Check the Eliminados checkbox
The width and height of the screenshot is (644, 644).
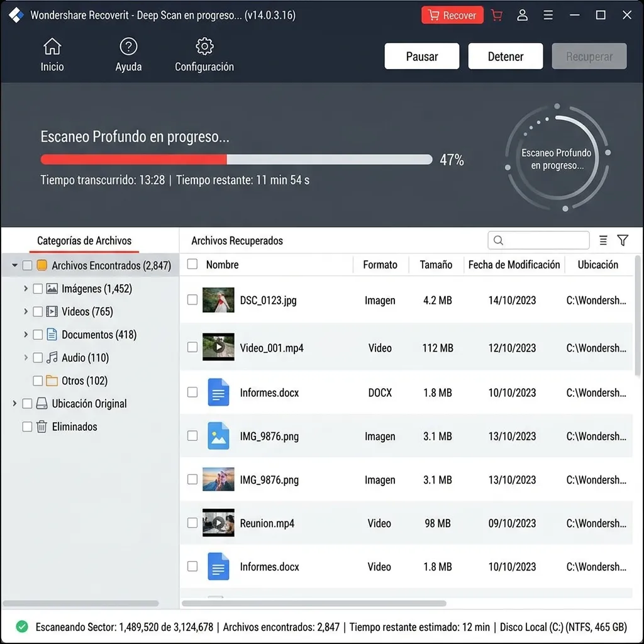27,427
